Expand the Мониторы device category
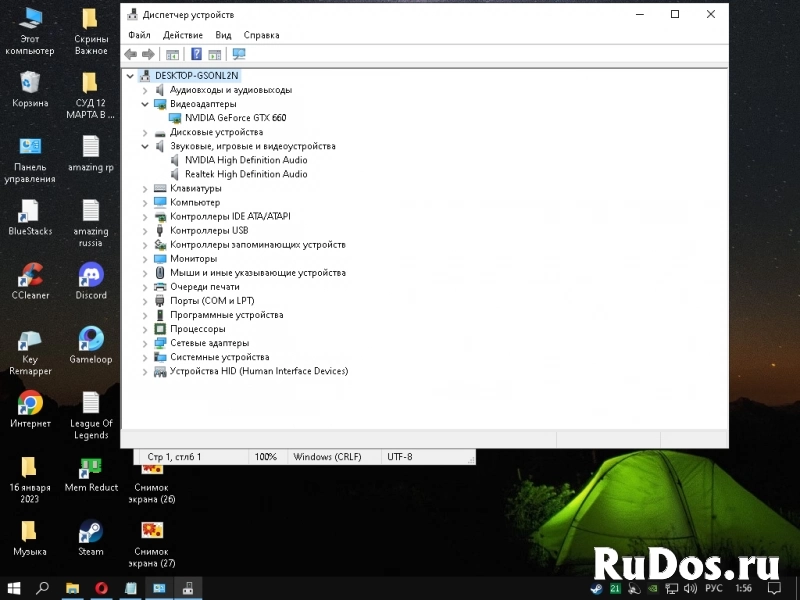 (x=145, y=258)
